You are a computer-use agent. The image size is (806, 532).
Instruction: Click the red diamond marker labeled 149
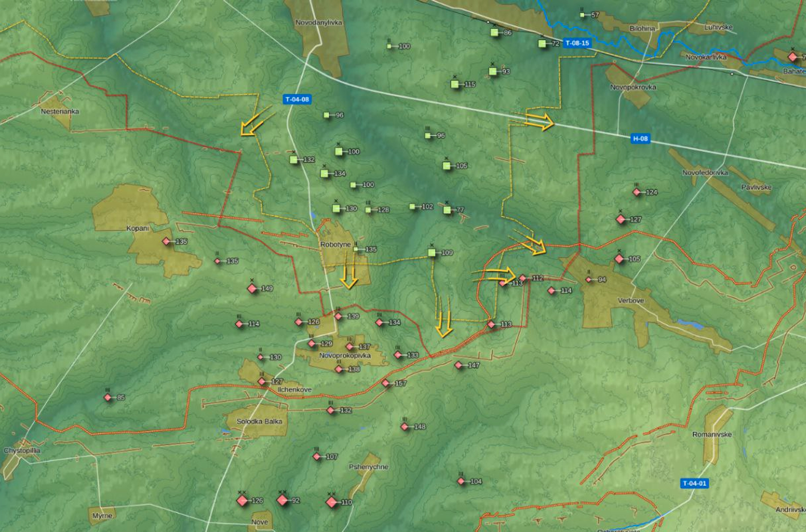pos(252,289)
